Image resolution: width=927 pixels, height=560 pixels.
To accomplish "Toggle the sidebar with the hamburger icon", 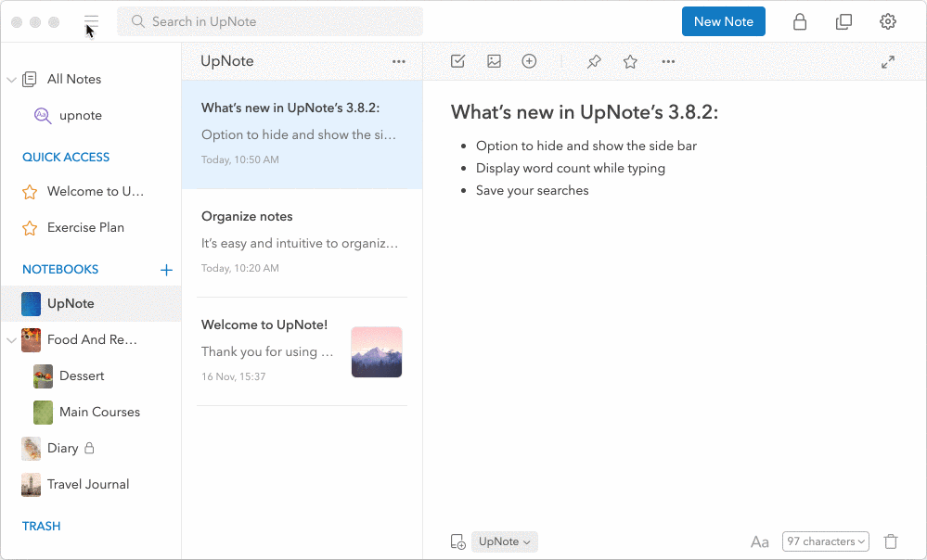I will pyautogui.click(x=90, y=20).
